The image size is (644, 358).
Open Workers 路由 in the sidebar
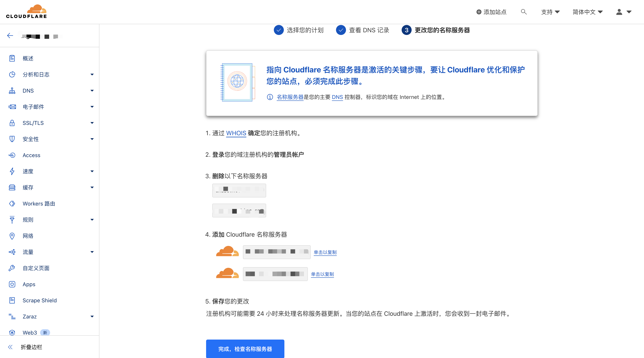[39, 204]
